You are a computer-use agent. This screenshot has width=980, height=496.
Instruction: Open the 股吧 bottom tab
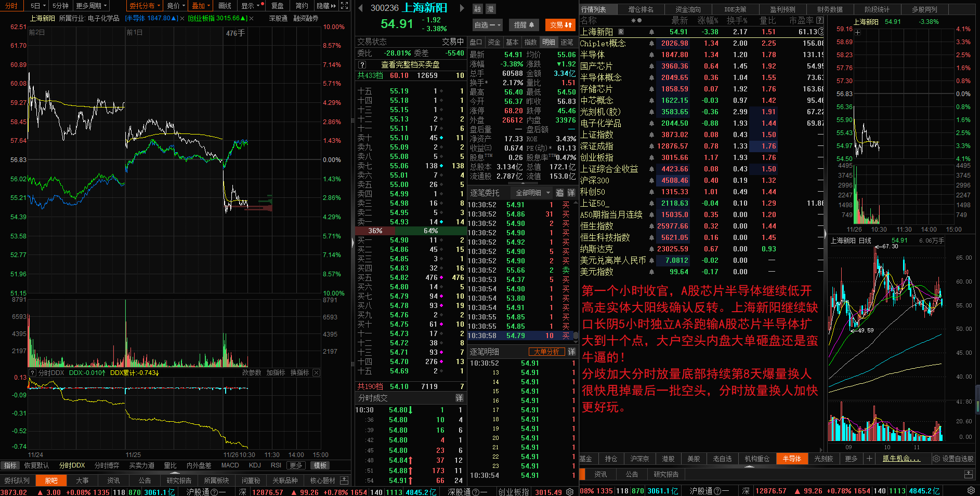tap(51, 480)
